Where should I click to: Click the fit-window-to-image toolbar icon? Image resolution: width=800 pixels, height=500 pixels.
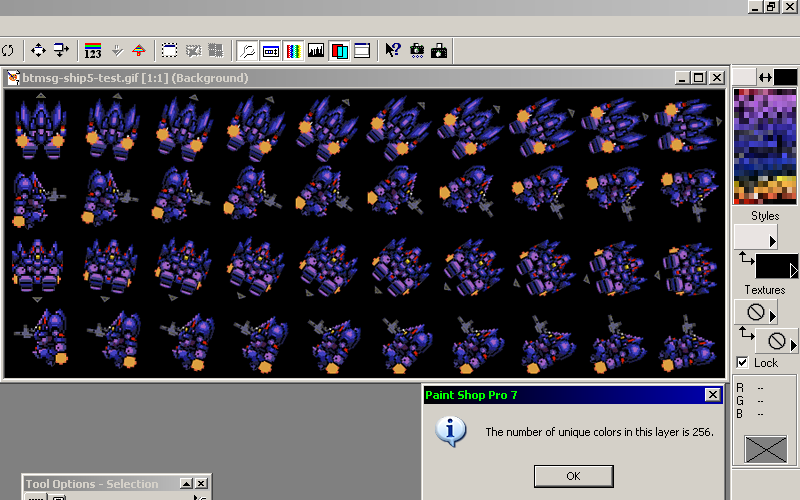[61, 51]
